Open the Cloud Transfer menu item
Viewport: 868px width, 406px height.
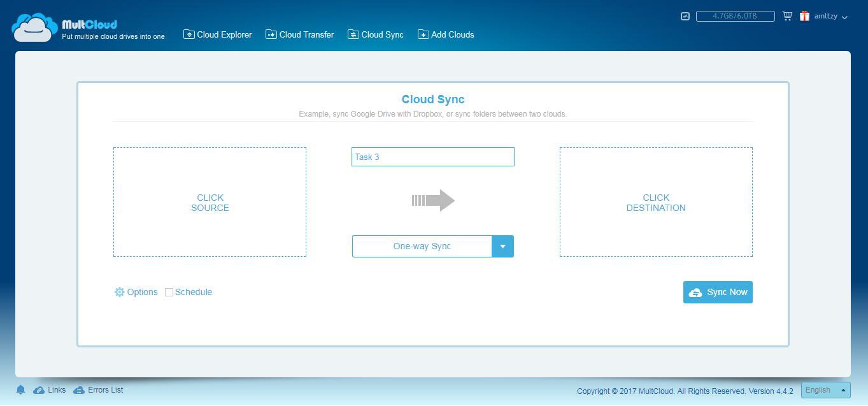point(300,34)
